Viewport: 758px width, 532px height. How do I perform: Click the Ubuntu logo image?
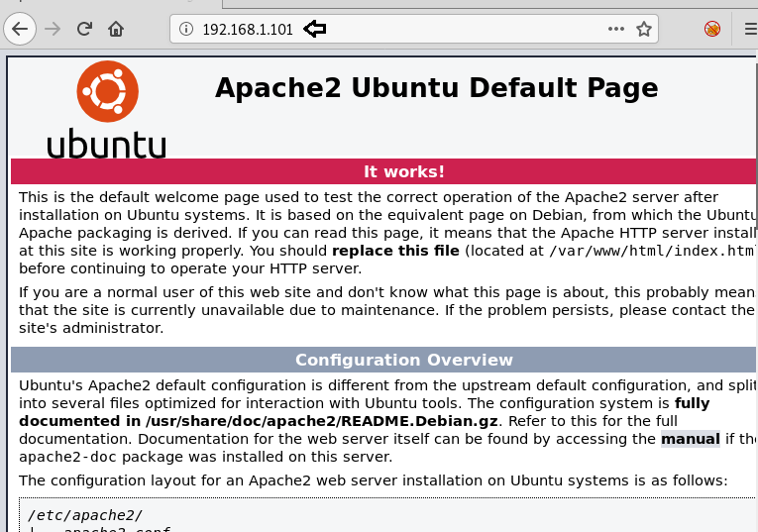(107, 110)
